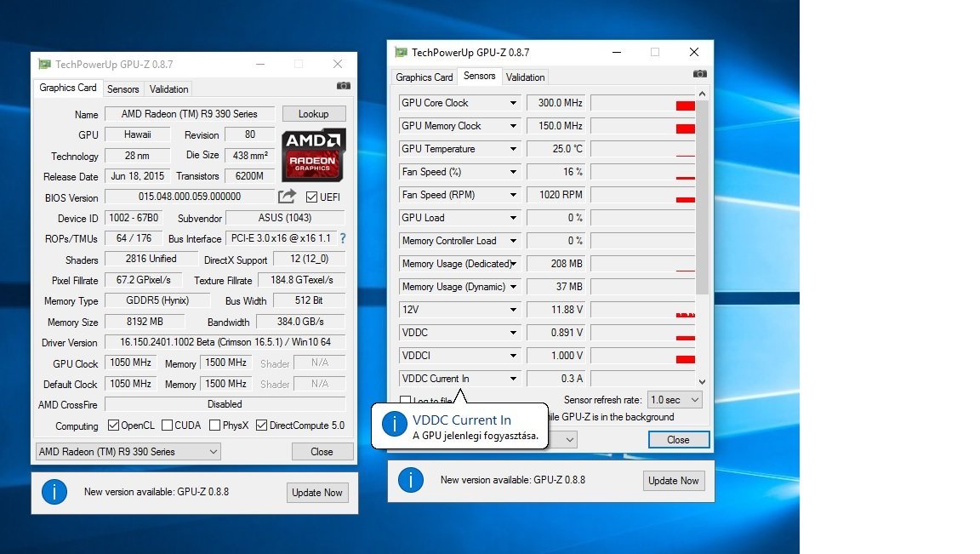Open Fan Speed (%) sensor dropdown
The width and height of the screenshot is (980, 554).
point(513,172)
